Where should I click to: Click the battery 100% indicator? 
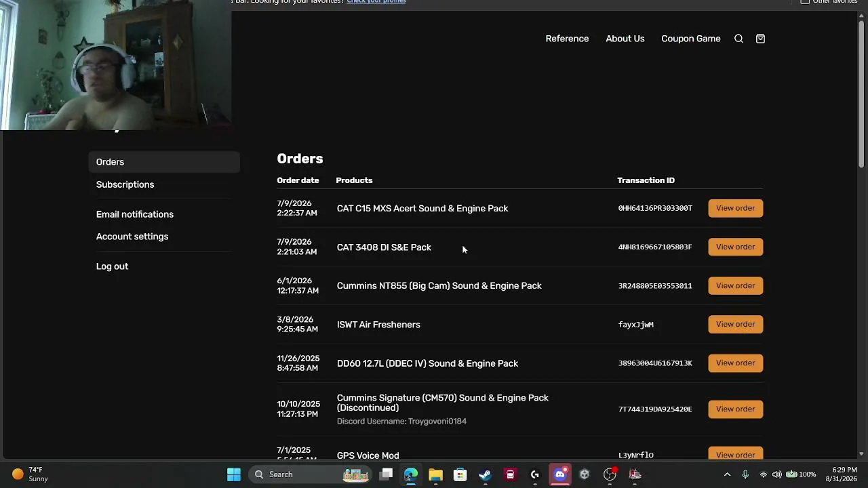tap(801, 474)
